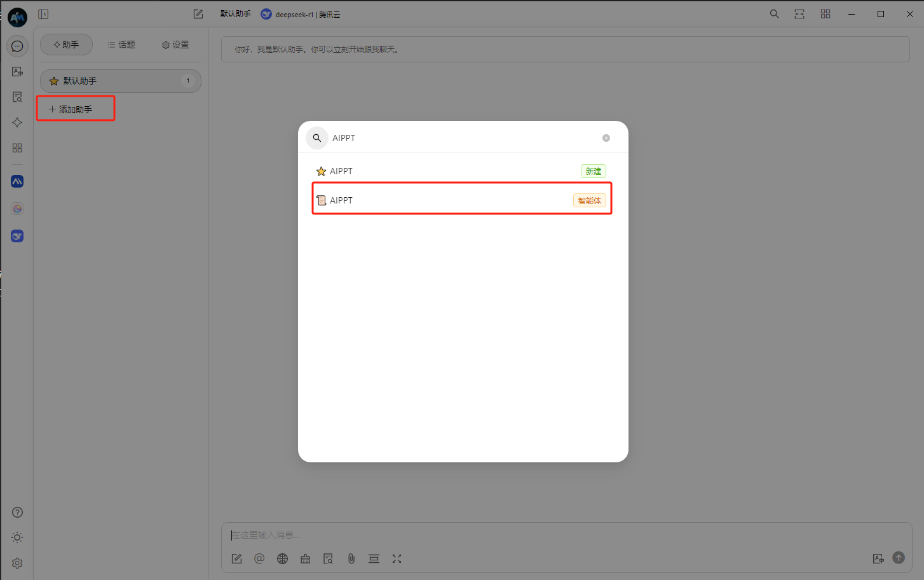
Task: Select the 默认助手 assistant in list
Action: [121, 81]
